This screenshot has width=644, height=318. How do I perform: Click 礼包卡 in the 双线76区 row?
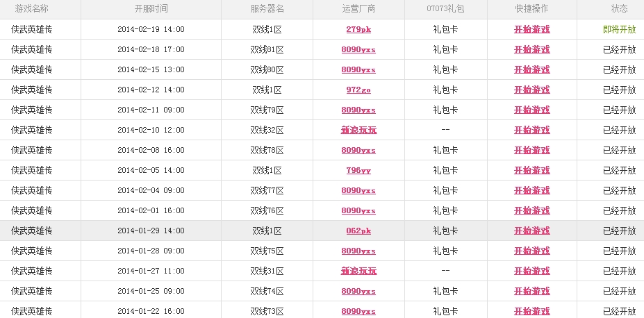coord(445,211)
